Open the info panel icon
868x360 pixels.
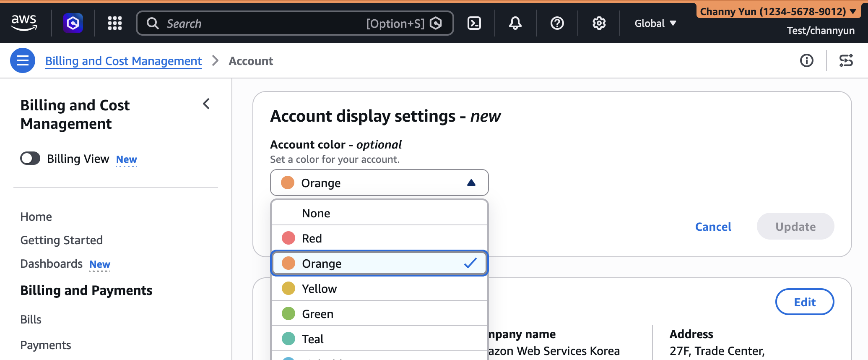[x=806, y=61]
